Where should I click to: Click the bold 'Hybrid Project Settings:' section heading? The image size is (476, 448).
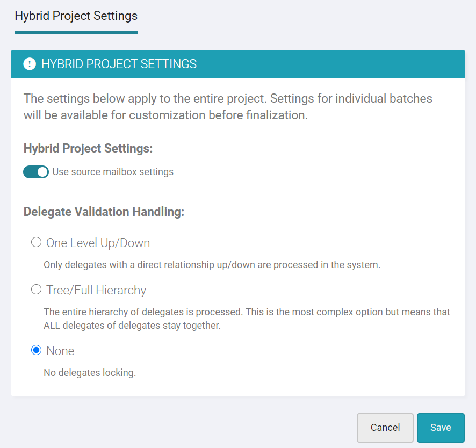pyautogui.click(x=88, y=148)
